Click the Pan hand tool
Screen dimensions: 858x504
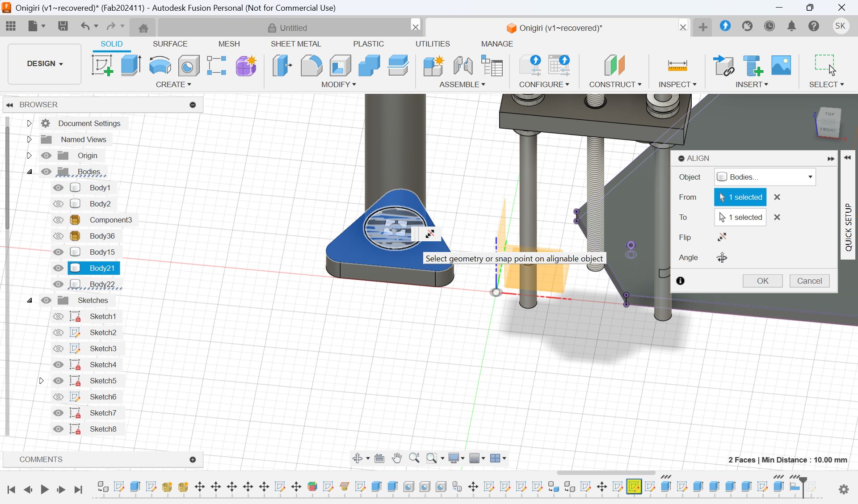click(x=397, y=458)
